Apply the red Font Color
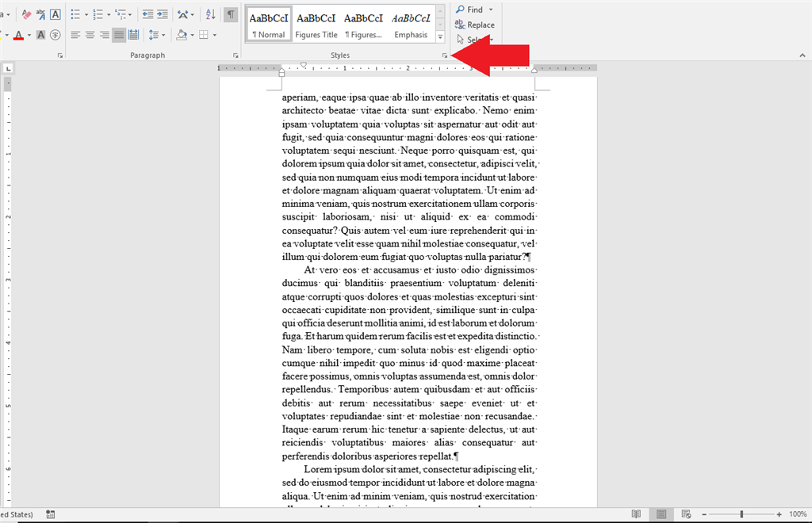The width and height of the screenshot is (812, 523). coord(19,35)
